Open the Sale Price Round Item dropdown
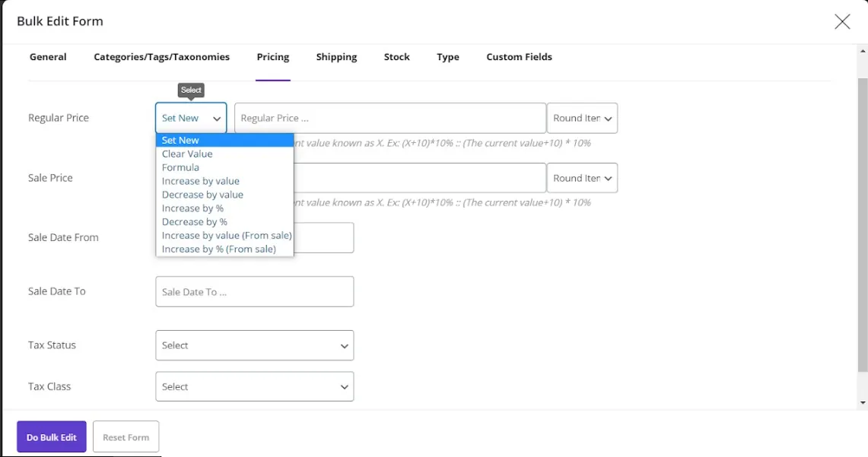 (x=582, y=177)
